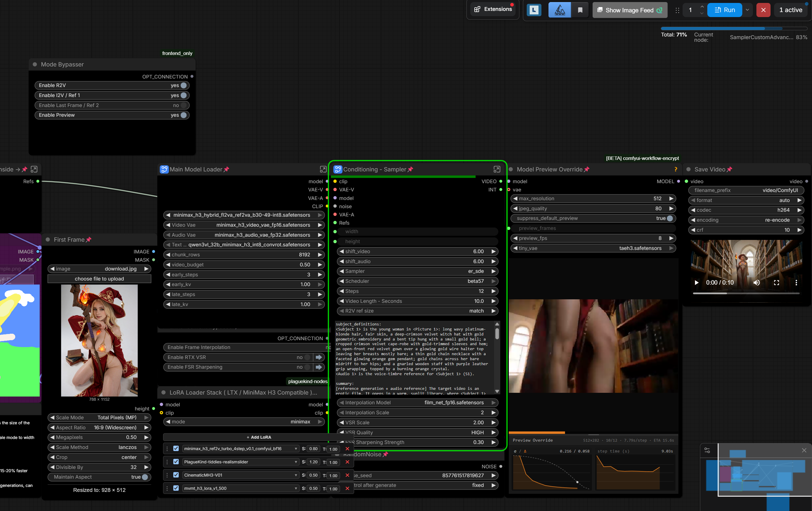This screenshot has height=511, width=812.
Task: Expand the Conditioning - Sampler subgraph icon
Action: 496,169
